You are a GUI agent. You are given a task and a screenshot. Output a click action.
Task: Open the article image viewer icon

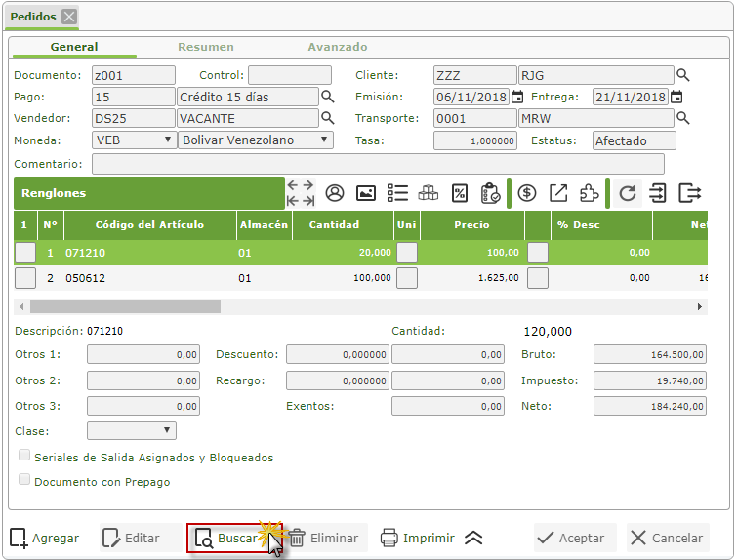click(x=366, y=193)
